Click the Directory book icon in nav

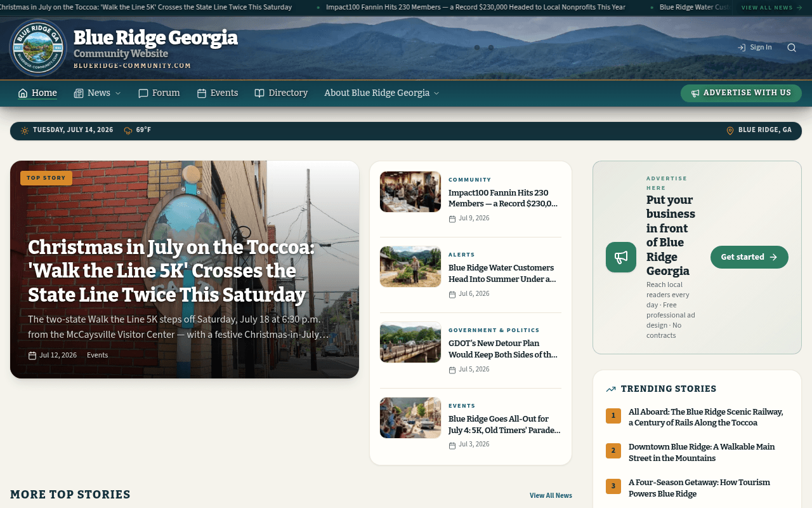[x=259, y=93]
